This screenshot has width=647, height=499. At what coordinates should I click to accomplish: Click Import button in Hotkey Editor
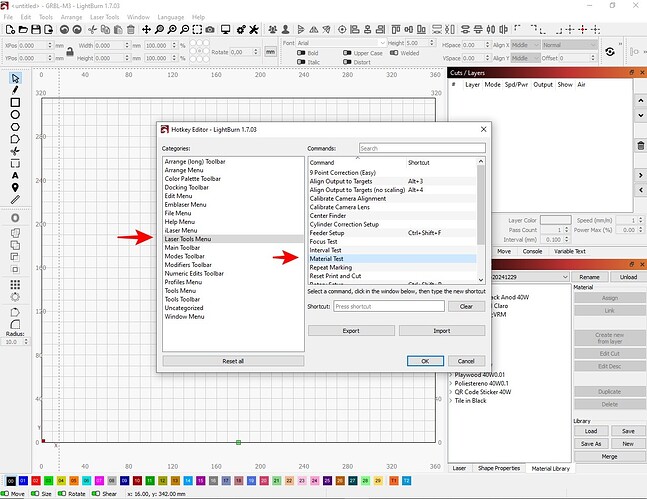pos(442,331)
